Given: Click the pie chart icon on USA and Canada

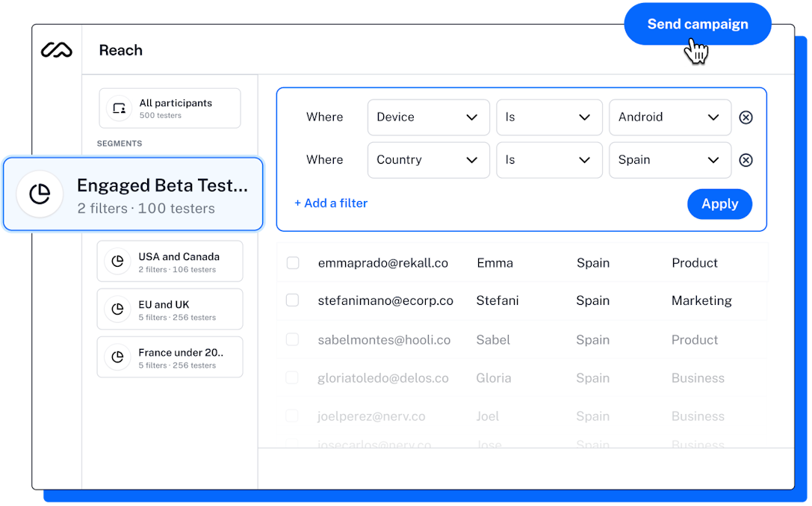Looking at the screenshot, I should coord(117,261).
